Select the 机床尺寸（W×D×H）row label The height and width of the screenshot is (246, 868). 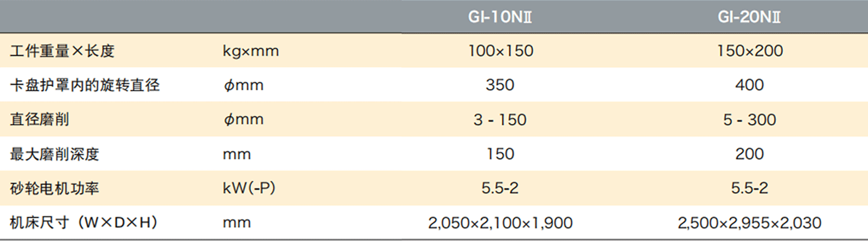pos(84,223)
